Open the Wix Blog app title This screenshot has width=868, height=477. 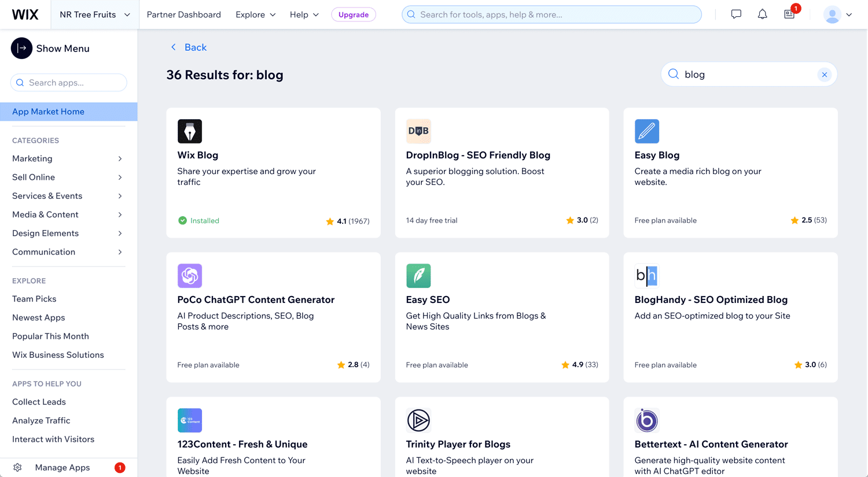coord(198,155)
